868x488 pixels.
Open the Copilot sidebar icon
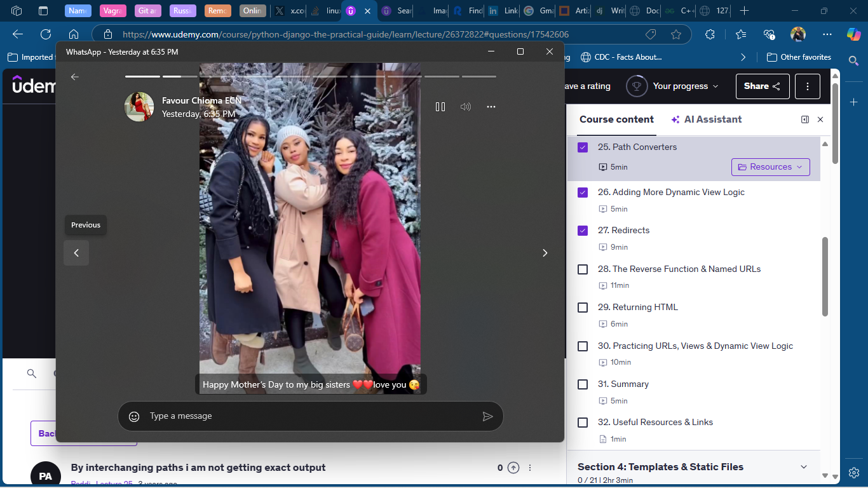pos(853,34)
